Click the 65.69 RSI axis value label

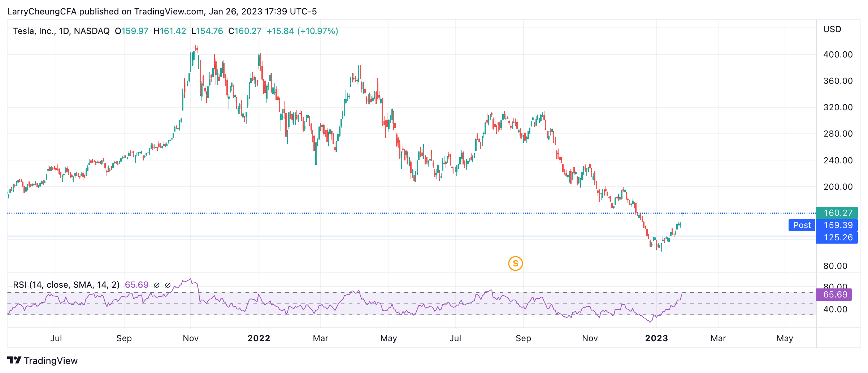834,295
